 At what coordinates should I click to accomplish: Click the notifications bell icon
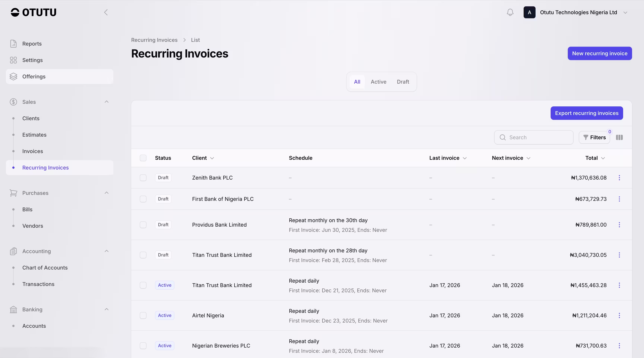tap(510, 12)
